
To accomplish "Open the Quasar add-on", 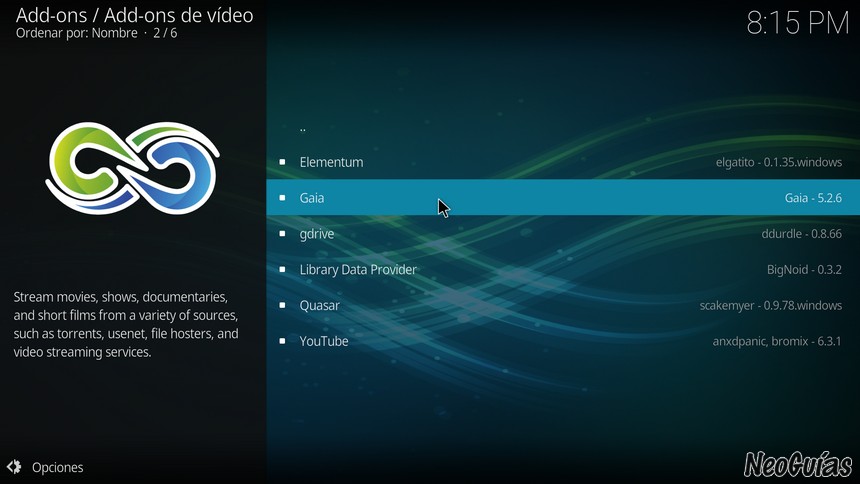I will pos(563,305).
